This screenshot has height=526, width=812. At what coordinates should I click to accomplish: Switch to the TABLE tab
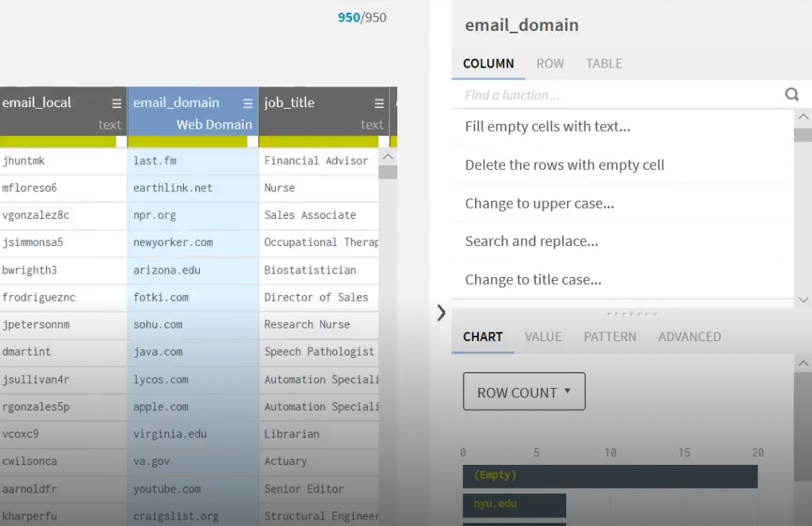[603, 63]
